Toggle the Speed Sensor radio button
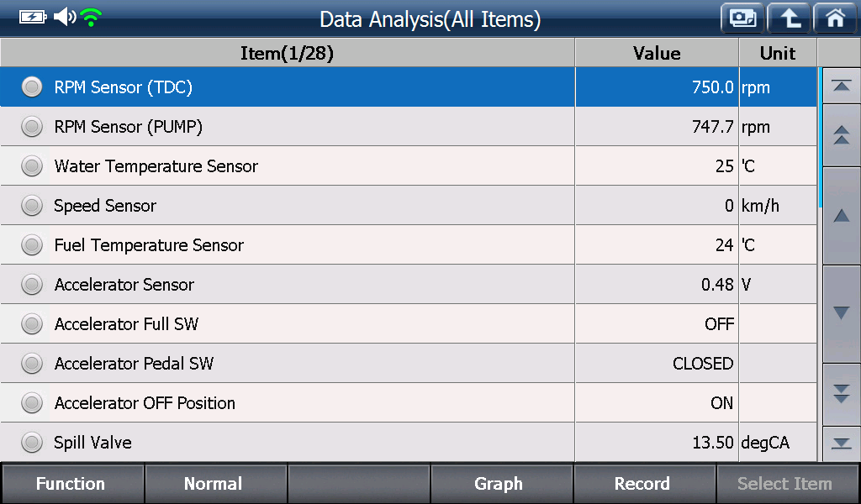 32,206
